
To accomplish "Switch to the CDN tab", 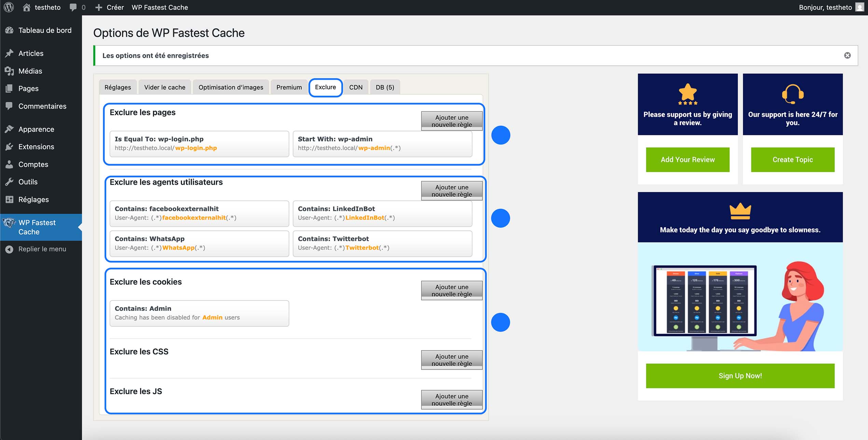I will click(x=356, y=87).
